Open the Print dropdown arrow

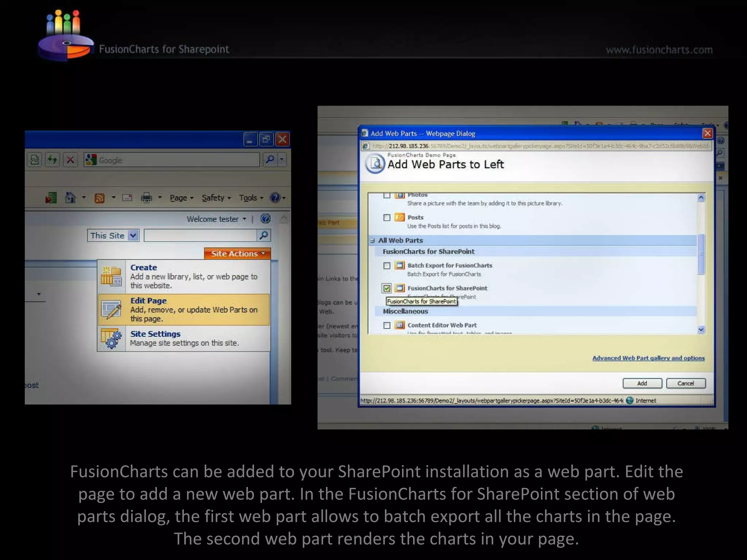160,198
